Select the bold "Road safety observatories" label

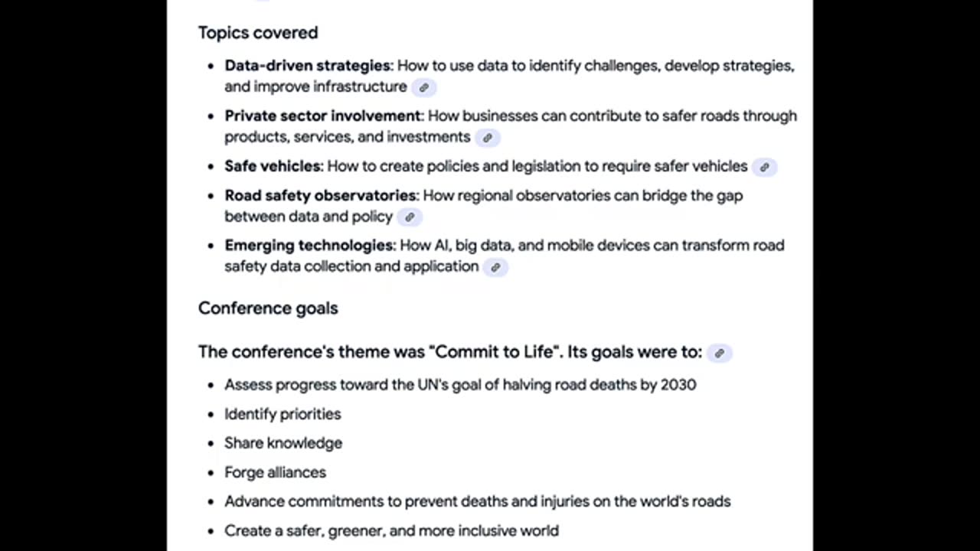coord(320,196)
